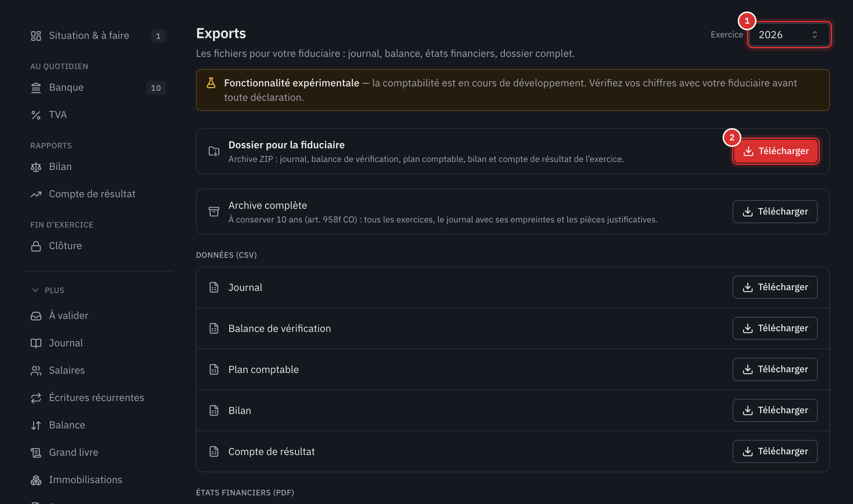Open the Banque section
This screenshot has height=504, width=853.
point(98,87)
